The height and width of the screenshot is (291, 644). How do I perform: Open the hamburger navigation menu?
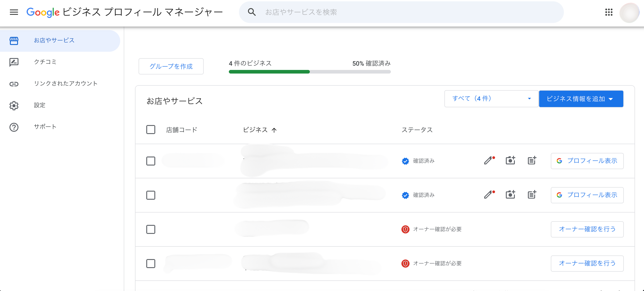click(x=14, y=12)
